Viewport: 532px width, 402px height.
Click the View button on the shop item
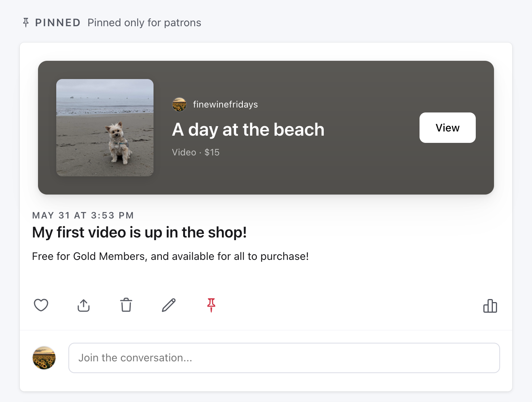[447, 128]
